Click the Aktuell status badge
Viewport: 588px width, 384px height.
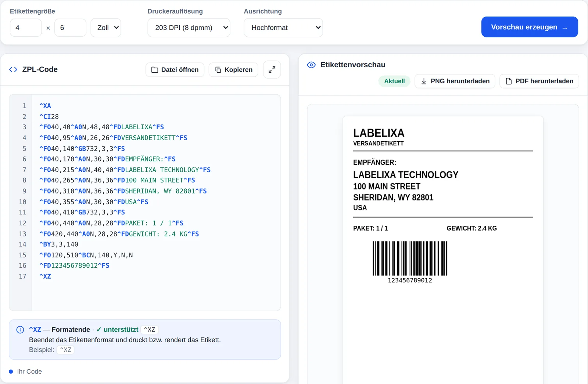(394, 81)
